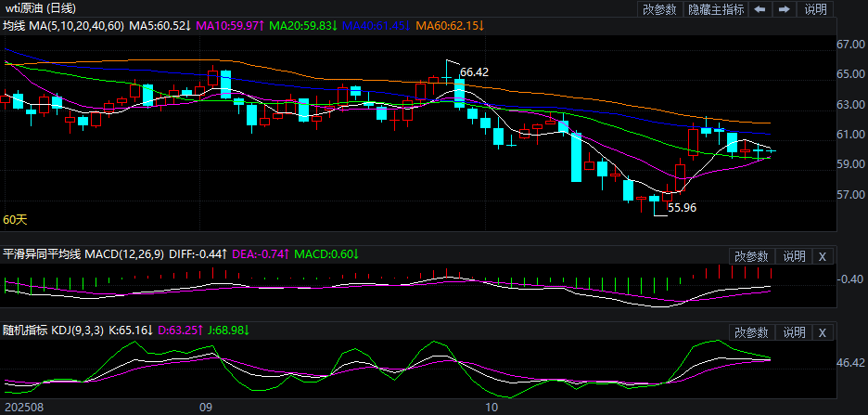
Task: Open 改参数 in the MACD panel
Action: pos(751,256)
